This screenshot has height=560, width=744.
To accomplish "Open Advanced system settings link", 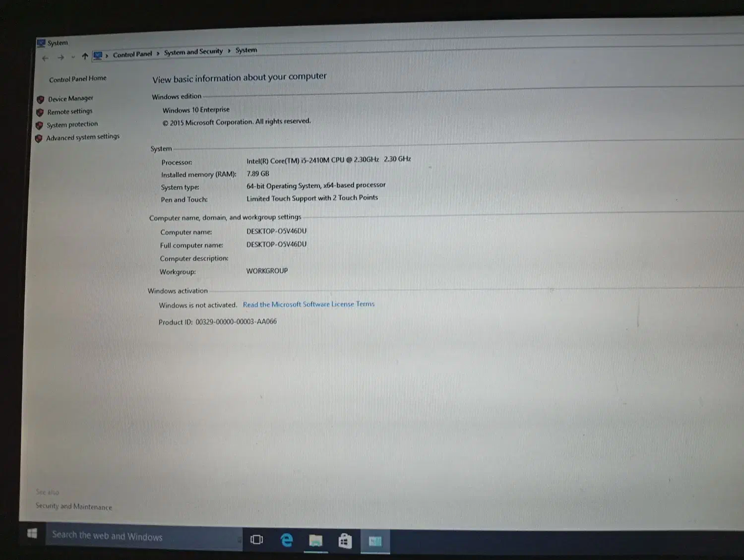I will [x=83, y=137].
